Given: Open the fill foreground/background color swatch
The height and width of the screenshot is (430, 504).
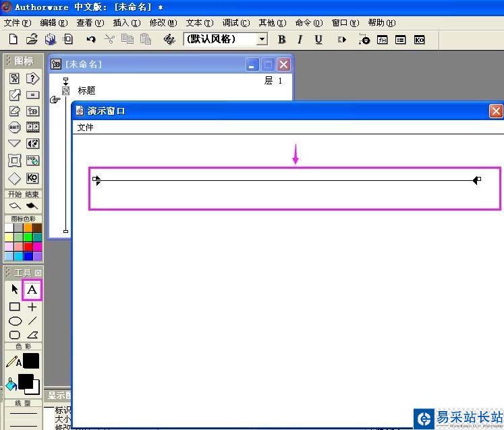Looking at the screenshot, I should pos(28,383).
